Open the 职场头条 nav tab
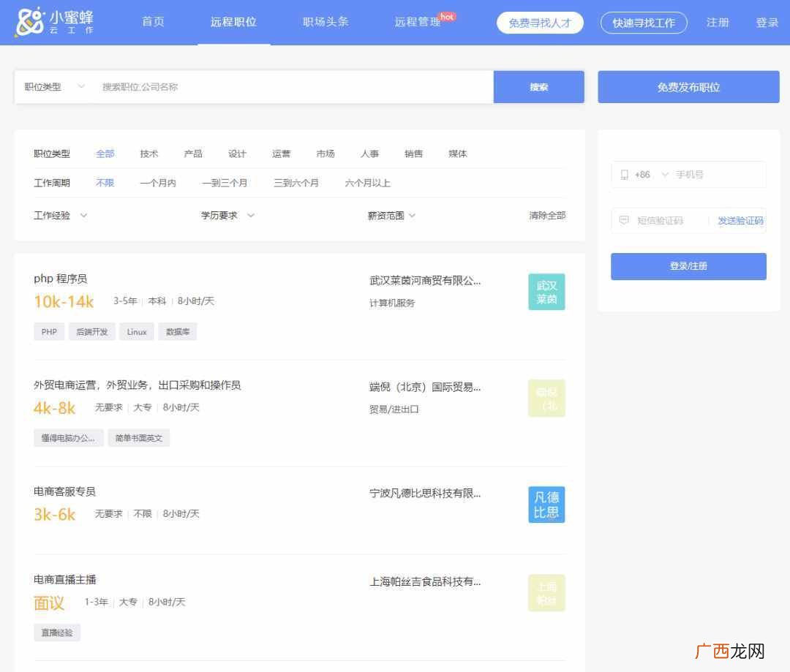This screenshot has height=672, width=790. click(x=326, y=22)
